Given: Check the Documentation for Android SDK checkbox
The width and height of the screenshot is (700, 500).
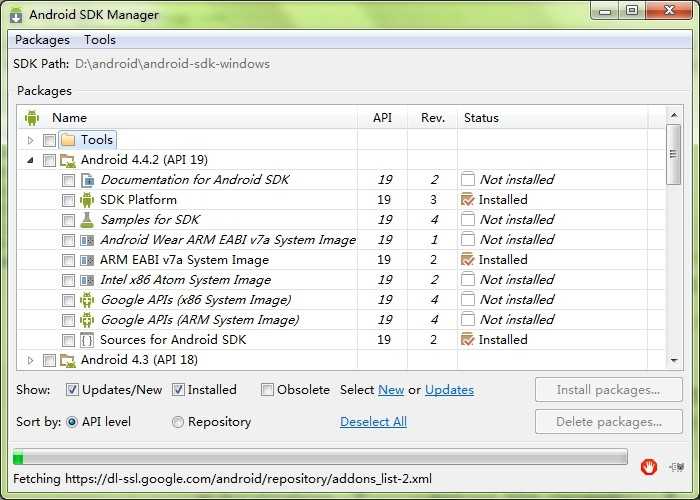Looking at the screenshot, I should 68,180.
